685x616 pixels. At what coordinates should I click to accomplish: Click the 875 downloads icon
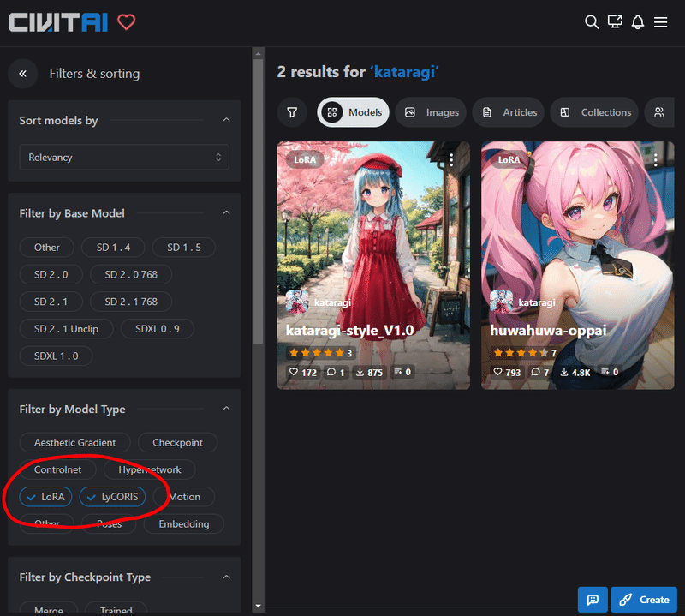tap(369, 372)
